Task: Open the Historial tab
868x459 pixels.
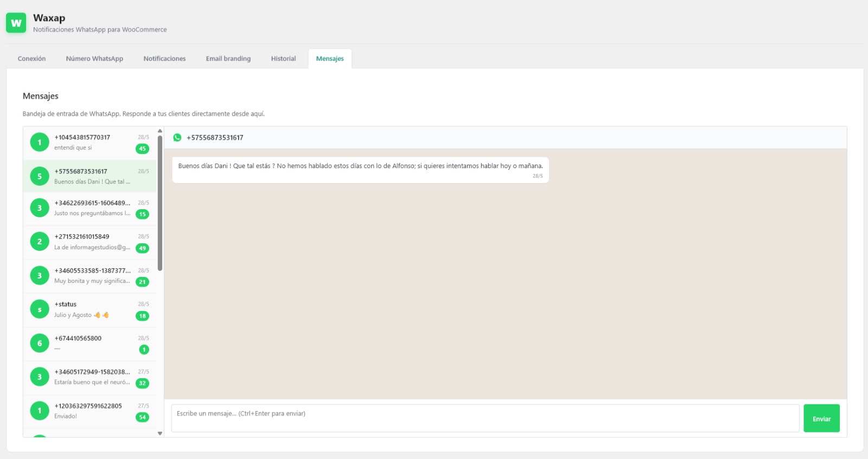Action: (283, 59)
